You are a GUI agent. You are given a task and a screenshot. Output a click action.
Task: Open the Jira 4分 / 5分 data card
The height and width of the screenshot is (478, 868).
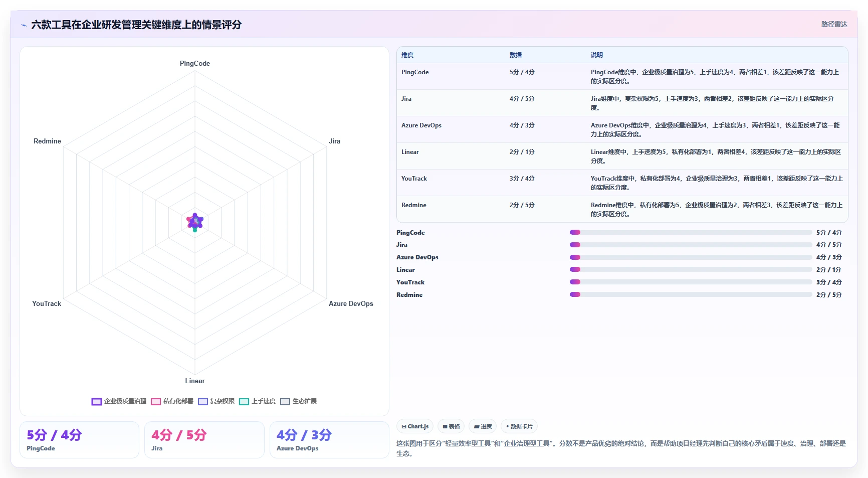coord(204,440)
